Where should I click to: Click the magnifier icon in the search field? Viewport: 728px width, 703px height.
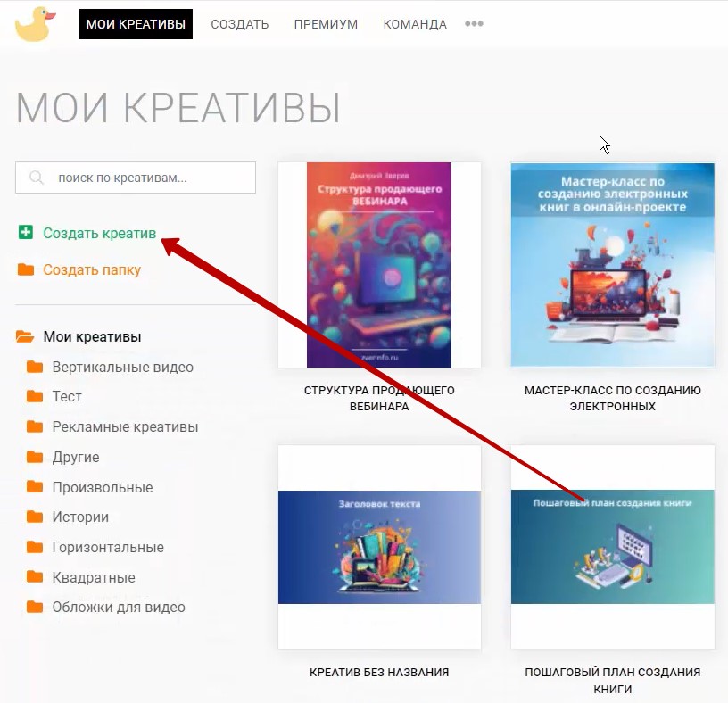(x=37, y=178)
